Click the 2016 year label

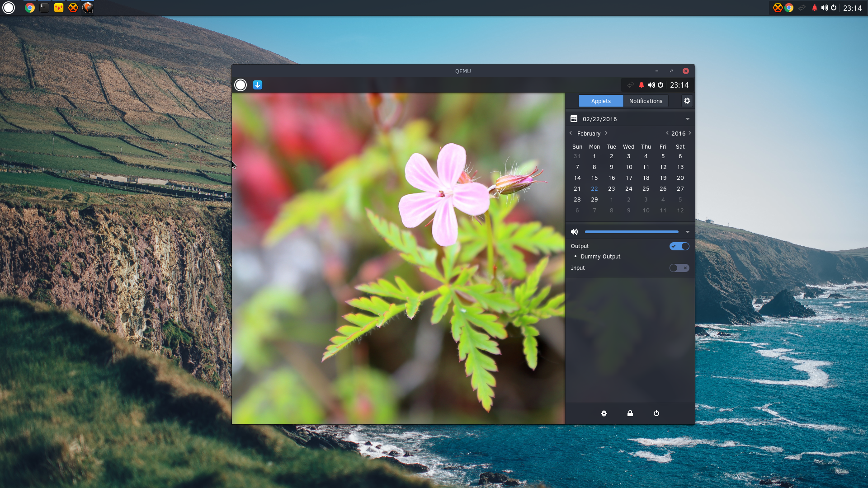click(678, 134)
